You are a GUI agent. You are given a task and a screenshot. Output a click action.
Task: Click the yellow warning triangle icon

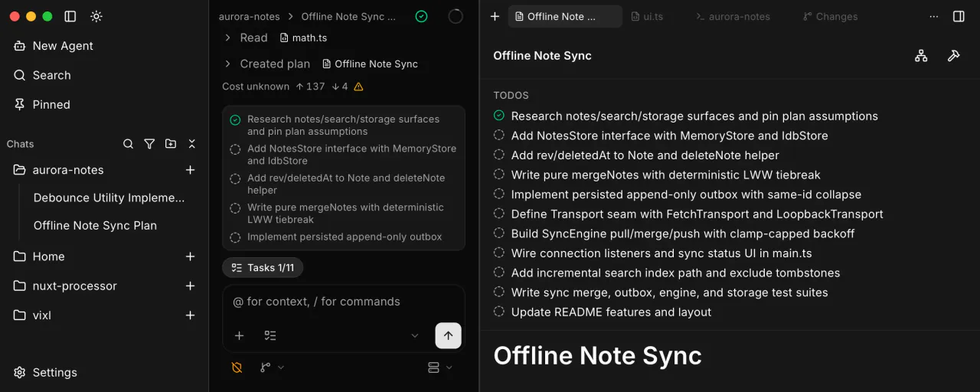[x=358, y=87]
